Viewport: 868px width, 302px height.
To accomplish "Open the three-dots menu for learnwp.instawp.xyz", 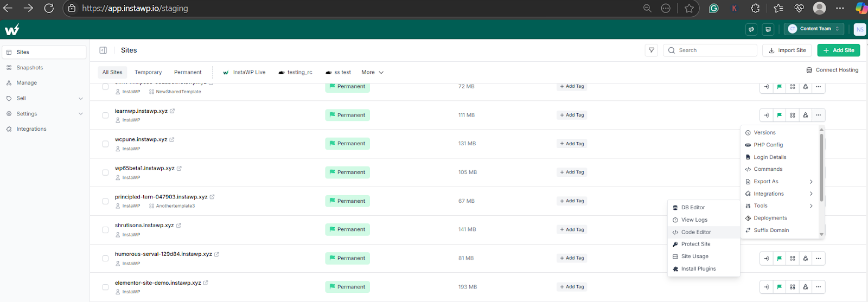I will tap(819, 115).
